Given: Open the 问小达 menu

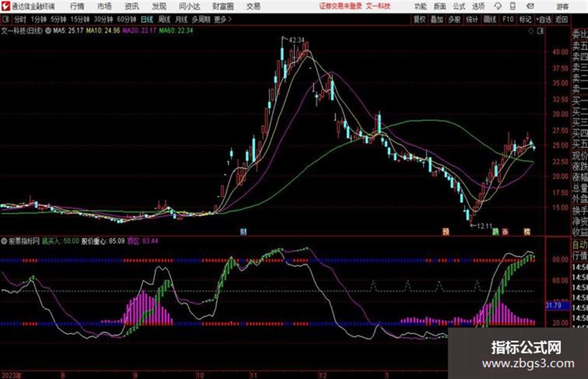Looking at the screenshot, I should tap(189, 6).
